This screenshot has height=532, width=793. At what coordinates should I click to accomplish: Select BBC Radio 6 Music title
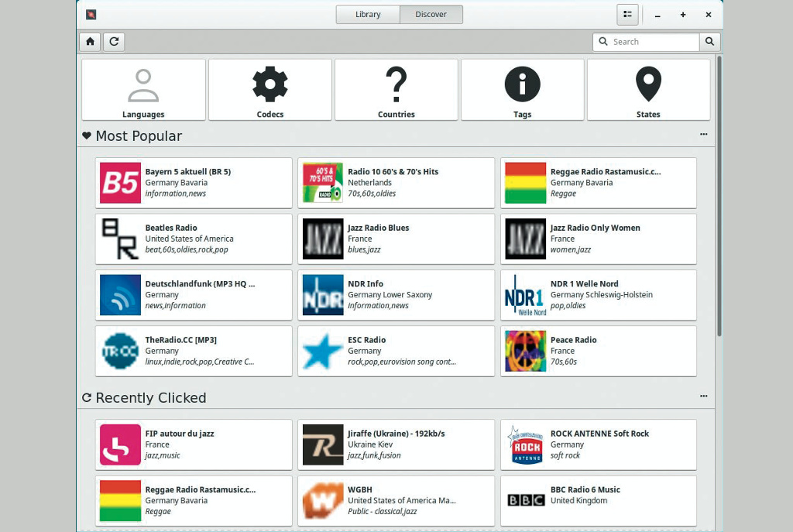[585, 490]
